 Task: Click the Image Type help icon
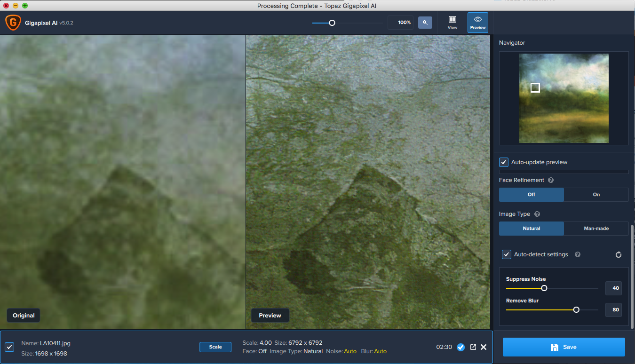click(537, 214)
